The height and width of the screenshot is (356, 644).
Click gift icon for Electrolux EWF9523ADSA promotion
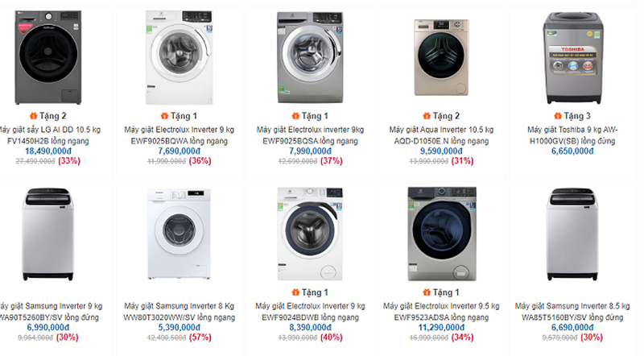pyautogui.click(x=429, y=292)
